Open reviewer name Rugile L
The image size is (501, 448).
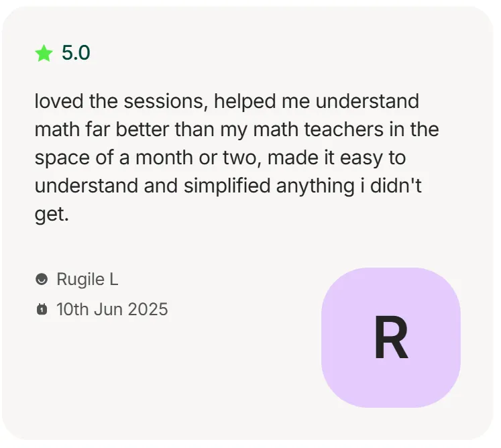[87, 279]
